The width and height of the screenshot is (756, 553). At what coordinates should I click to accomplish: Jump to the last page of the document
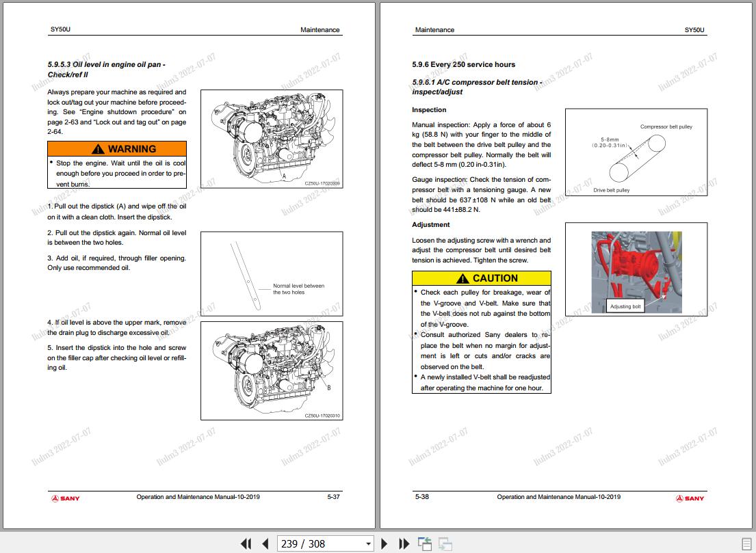coord(404,544)
